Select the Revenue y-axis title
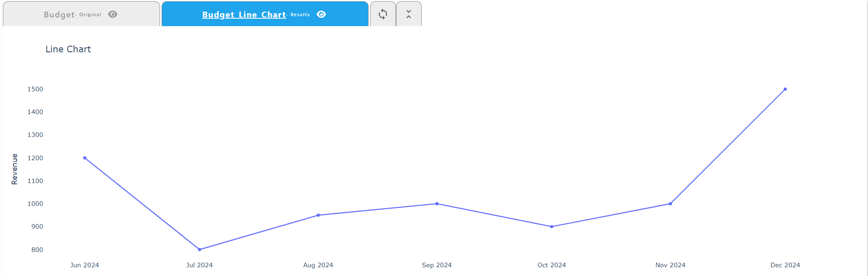Viewport: 868px width, 276px height. pyautogui.click(x=15, y=169)
